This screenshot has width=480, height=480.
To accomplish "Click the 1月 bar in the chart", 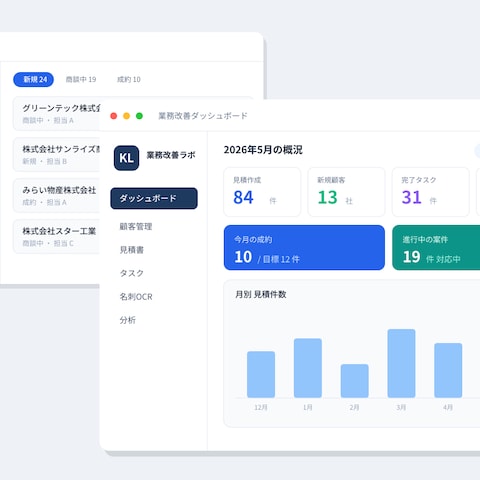I will tap(308, 368).
